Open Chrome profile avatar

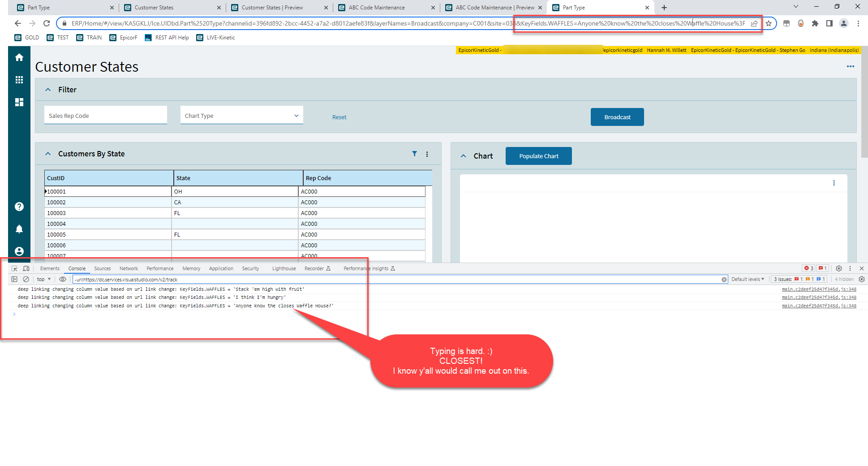click(844, 23)
